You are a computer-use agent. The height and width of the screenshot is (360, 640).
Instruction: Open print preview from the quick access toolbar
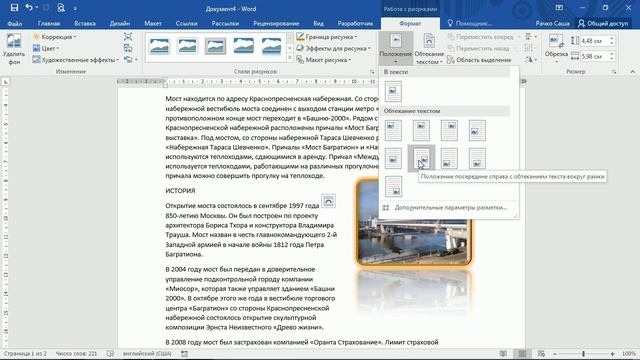pos(61,8)
